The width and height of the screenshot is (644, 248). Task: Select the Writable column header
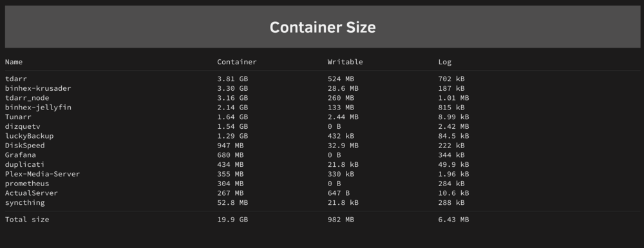[345, 62]
